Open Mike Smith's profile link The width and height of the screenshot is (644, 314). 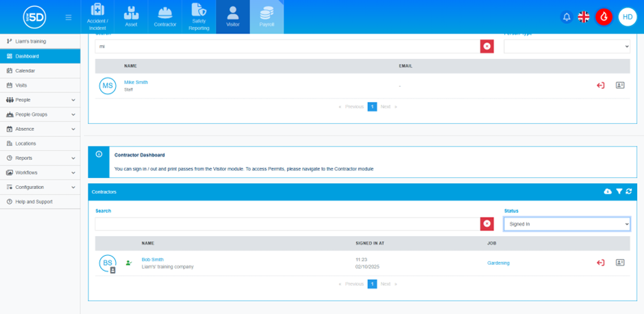pyautogui.click(x=136, y=82)
